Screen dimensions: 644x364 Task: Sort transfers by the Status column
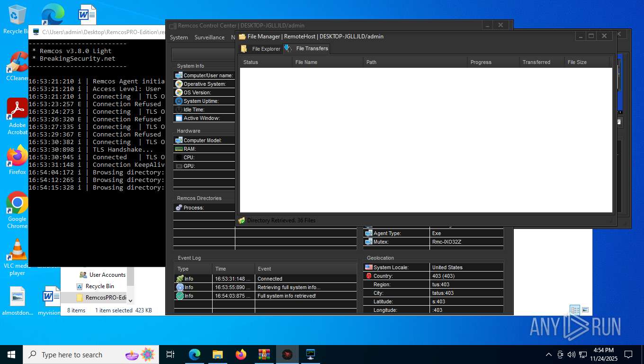tap(266, 62)
